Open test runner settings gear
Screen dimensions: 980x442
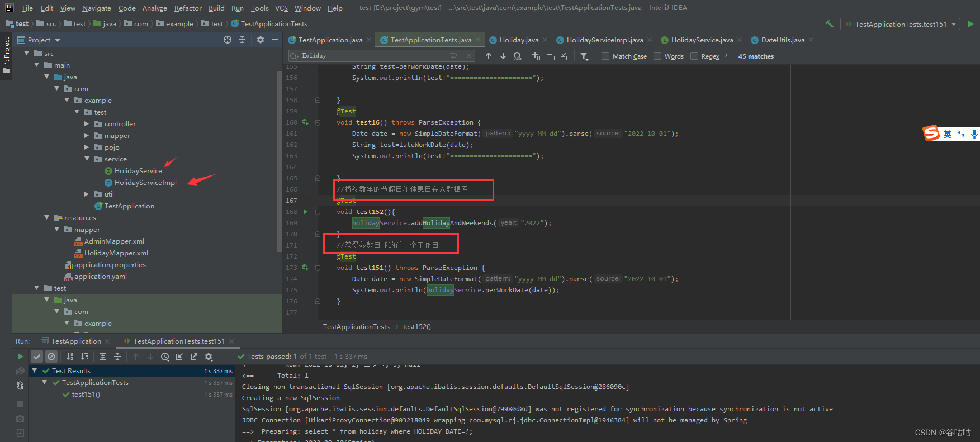coord(209,357)
